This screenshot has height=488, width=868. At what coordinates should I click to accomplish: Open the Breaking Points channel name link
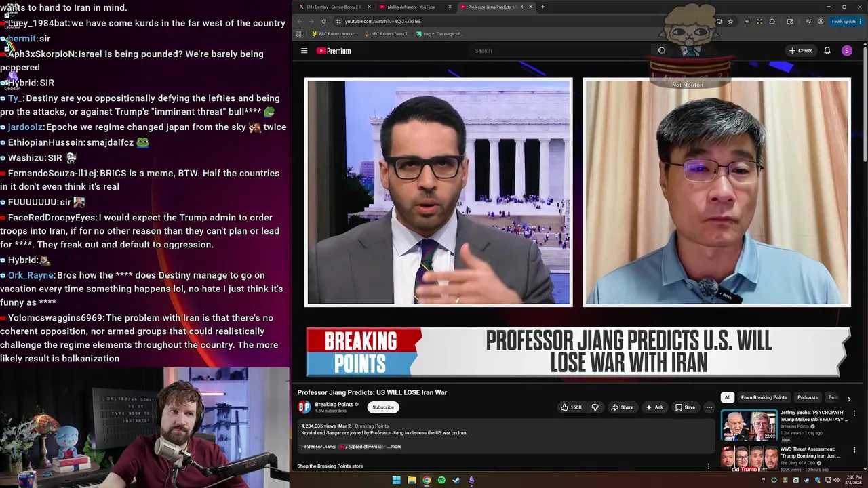(334, 405)
